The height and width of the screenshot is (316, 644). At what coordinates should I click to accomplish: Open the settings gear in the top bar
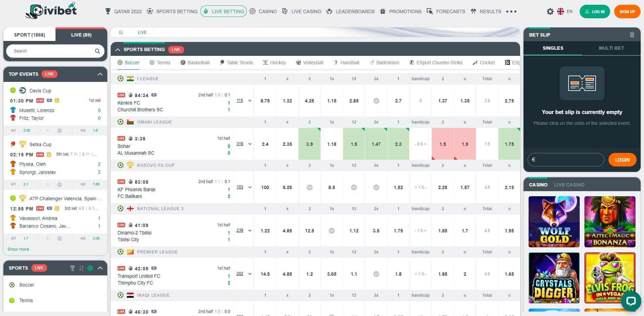point(550,11)
